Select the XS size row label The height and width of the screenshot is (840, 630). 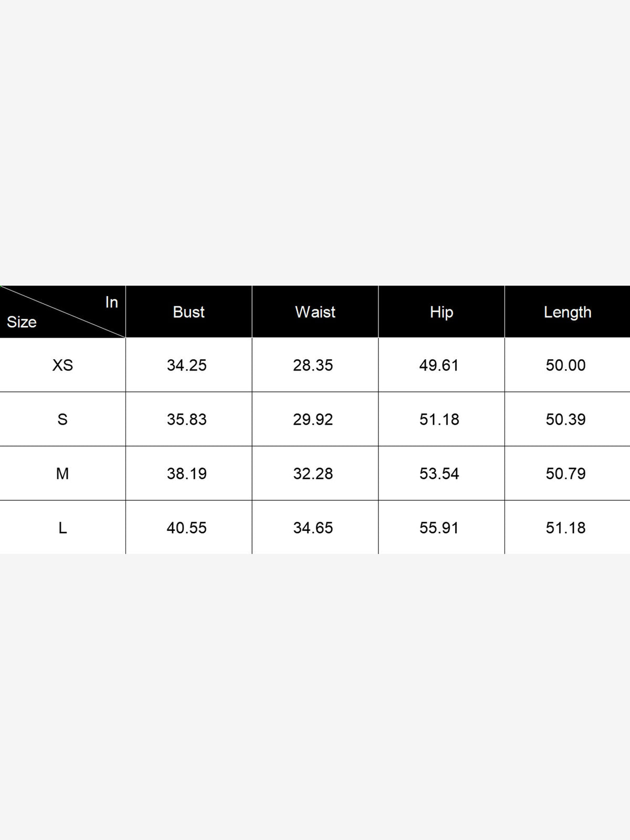point(62,365)
